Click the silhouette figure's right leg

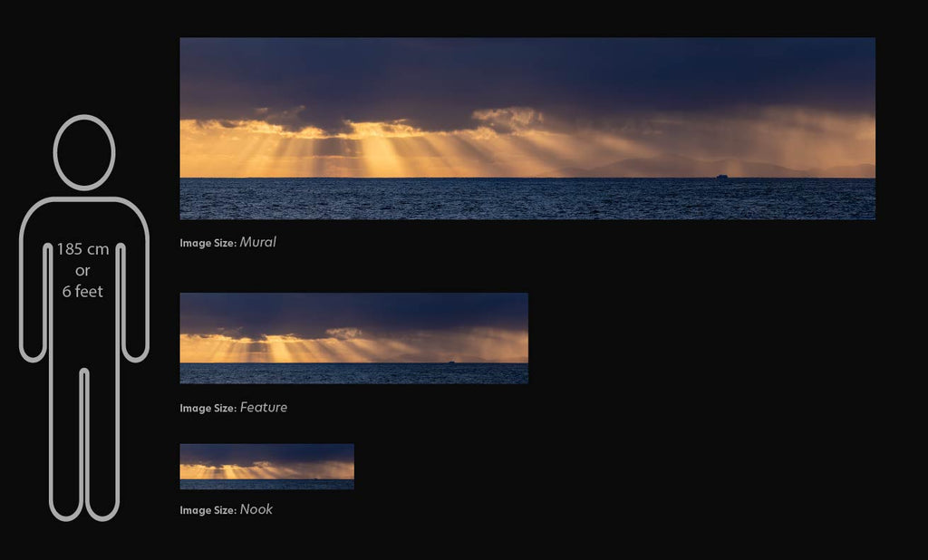[x=103, y=444]
